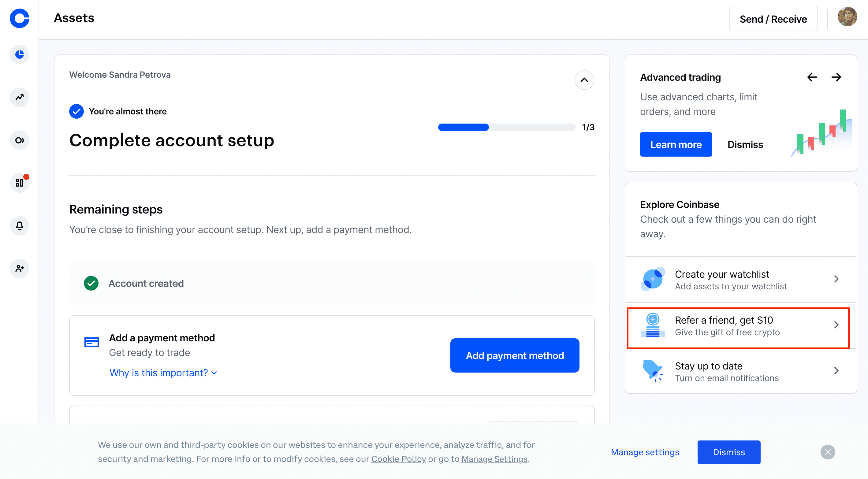This screenshot has width=868, height=479.
Task: Open the portfolio pie-chart icon in sidebar
Action: 19,54
